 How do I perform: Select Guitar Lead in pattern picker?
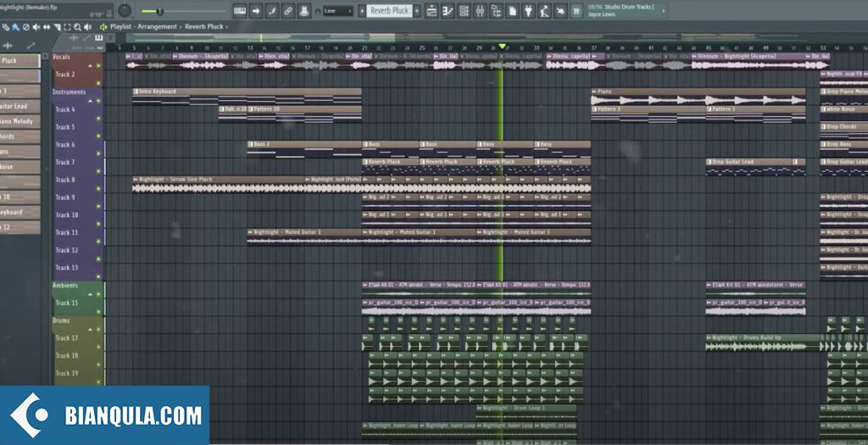tap(20, 106)
